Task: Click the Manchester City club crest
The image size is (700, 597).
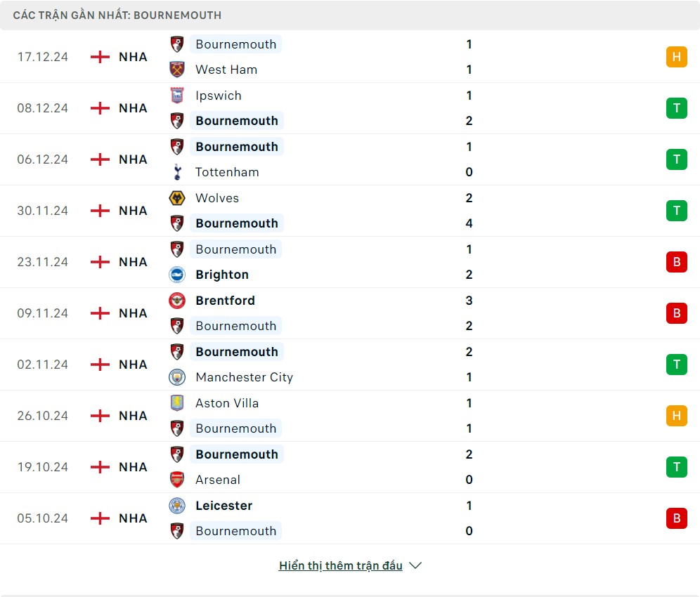Action: (x=177, y=377)
